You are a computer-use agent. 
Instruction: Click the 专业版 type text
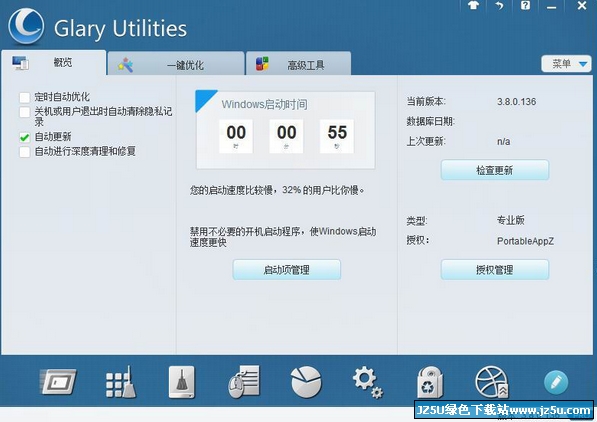click(511, 220)
